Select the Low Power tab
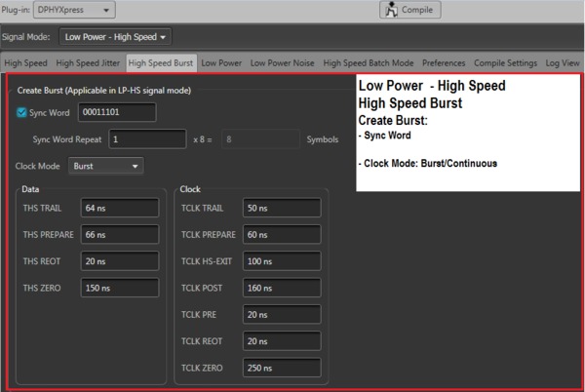This screenshot has height=392, width=585. click(x=221, y=63)
